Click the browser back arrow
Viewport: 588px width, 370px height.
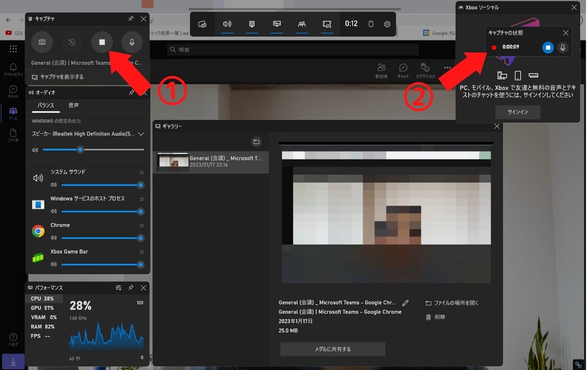pos(8,20)
